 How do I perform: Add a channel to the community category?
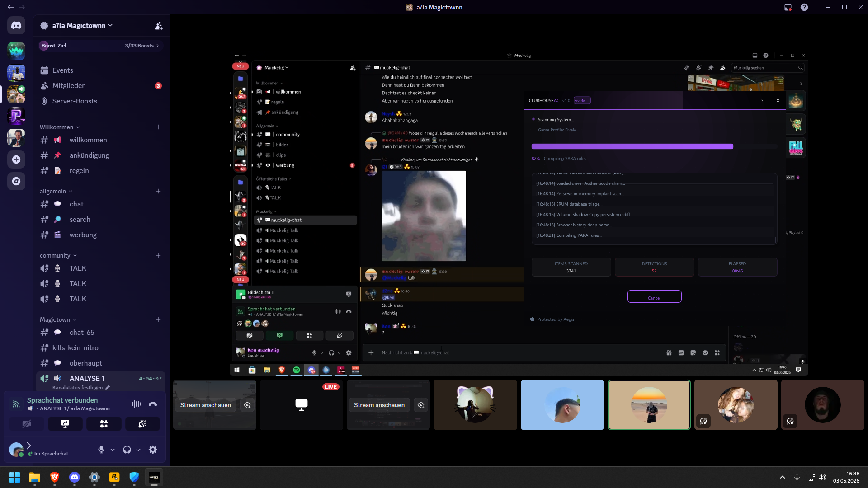point(158,256)
